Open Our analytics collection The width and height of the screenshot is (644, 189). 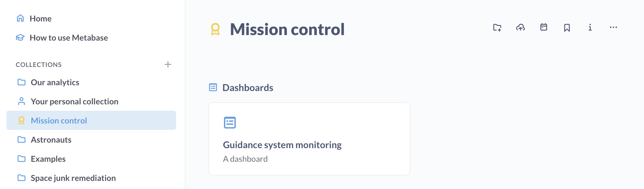tap(55, 82)
